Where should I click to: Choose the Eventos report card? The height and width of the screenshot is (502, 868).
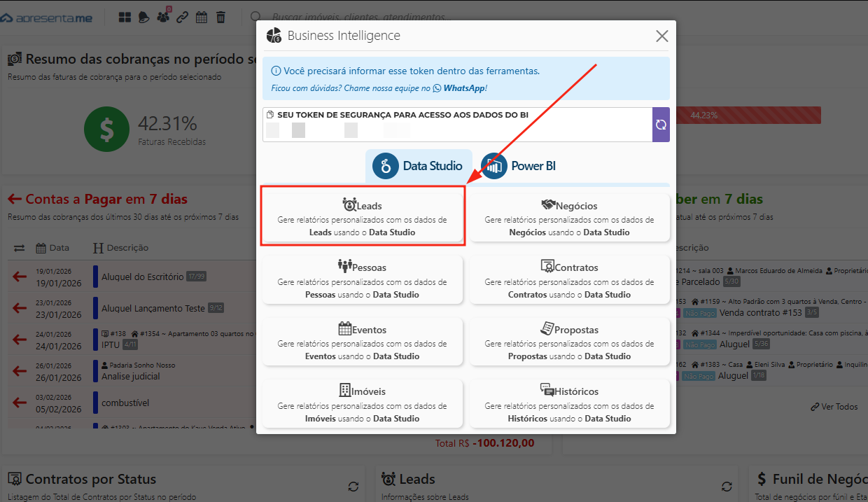[x=363, y=341]
